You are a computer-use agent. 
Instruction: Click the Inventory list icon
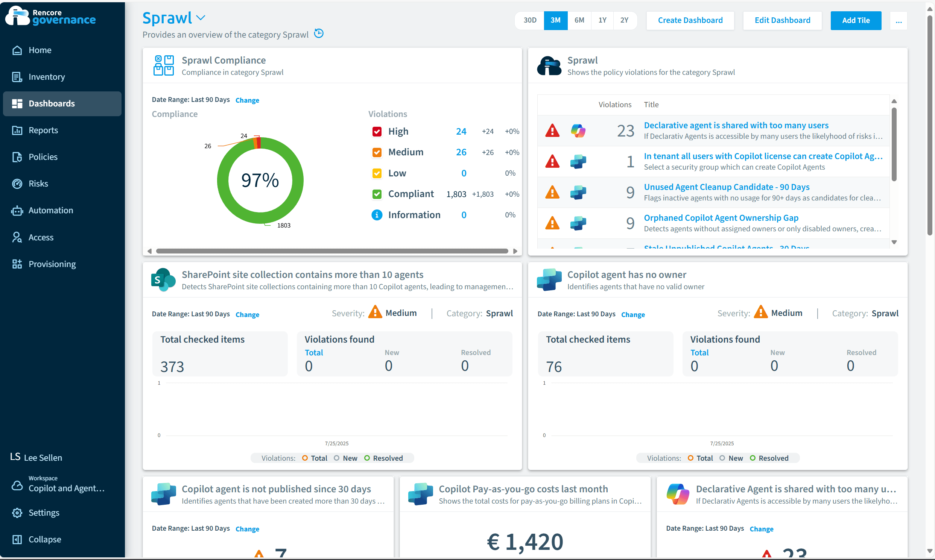[17, 77]
